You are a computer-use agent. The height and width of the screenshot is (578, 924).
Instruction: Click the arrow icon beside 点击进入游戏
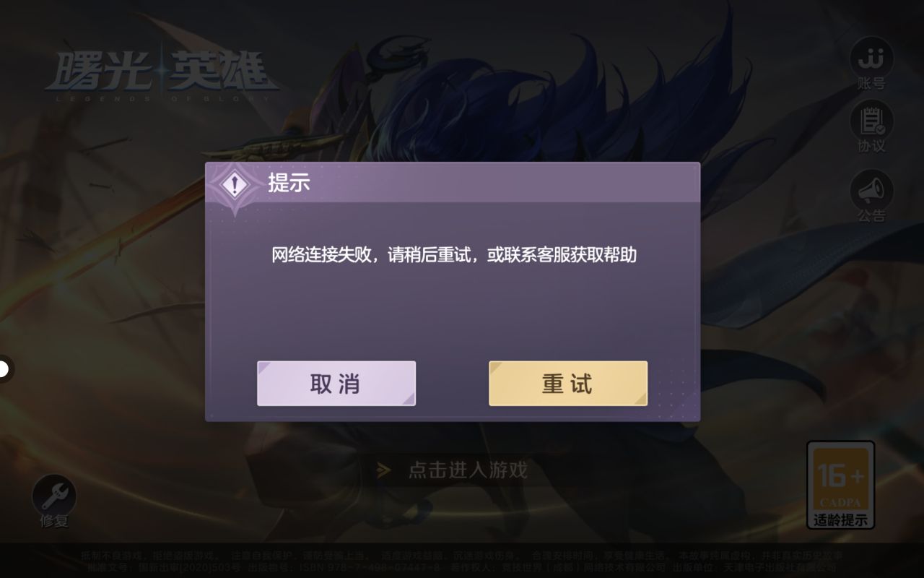tap(384, 470)
